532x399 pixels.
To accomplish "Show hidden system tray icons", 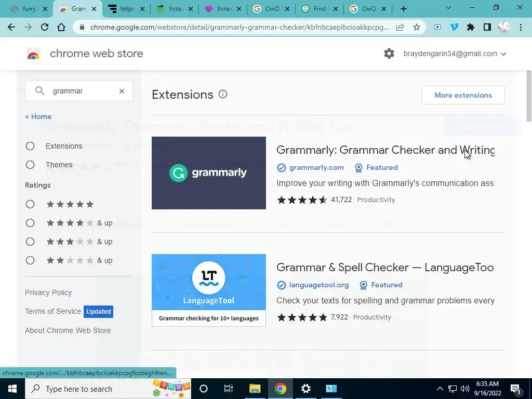I will tap(440, 389).
